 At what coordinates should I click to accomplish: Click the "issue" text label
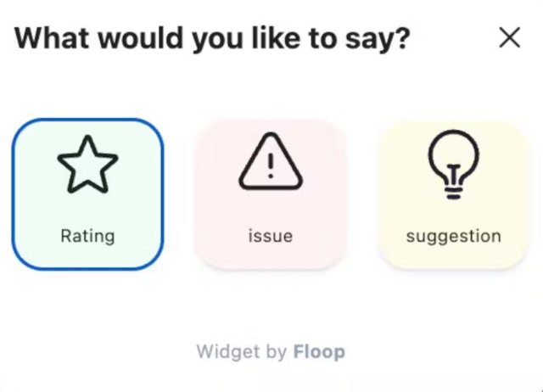pos(271,236)
